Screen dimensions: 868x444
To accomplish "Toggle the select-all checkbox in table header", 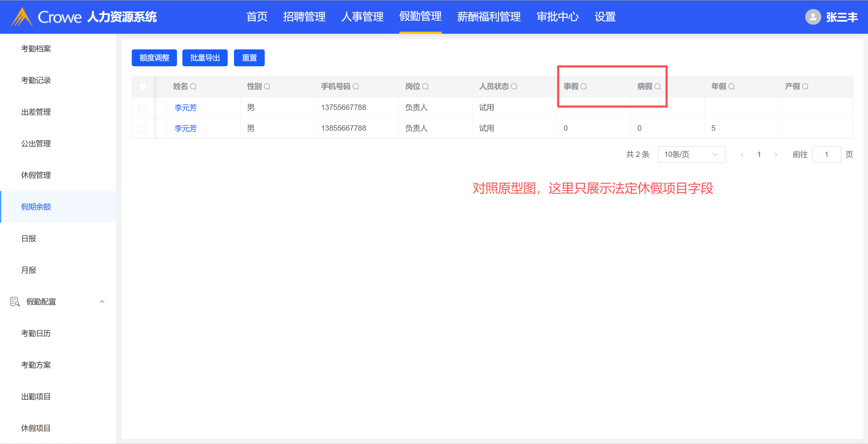I will [x=143, y=86].
